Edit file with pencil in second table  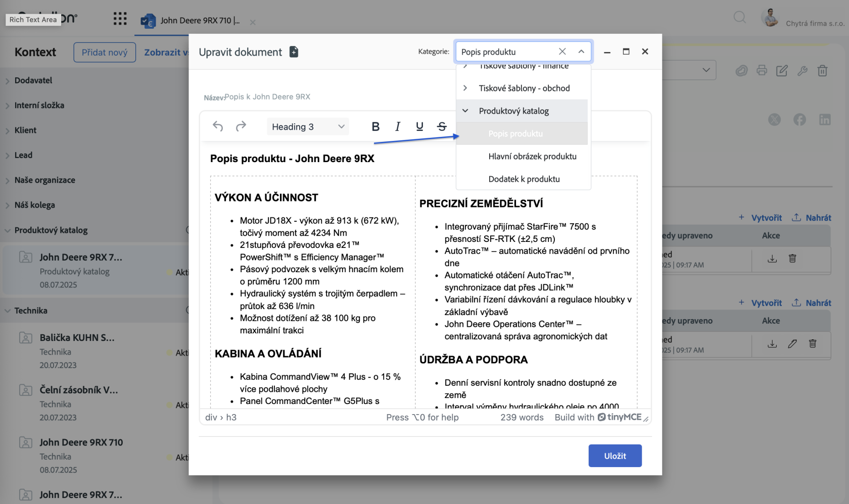tap(792, 344)
